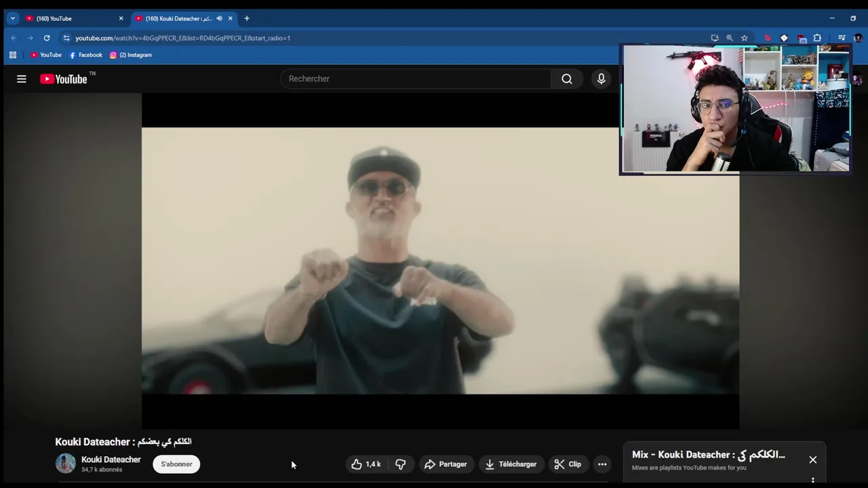Install app via address bar icon

pyautogui.click(x=715, y=38)
